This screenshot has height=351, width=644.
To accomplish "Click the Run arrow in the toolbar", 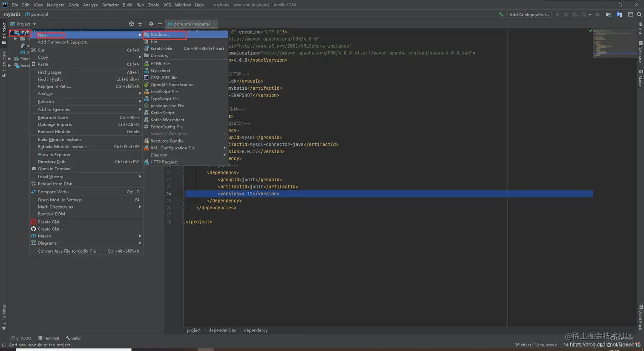I will click(x=557, y=14).
